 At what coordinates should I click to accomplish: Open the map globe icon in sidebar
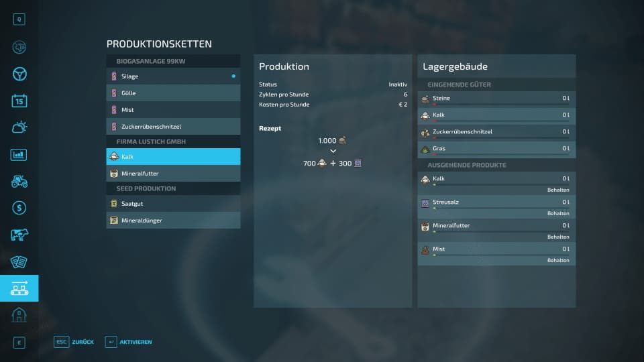click(19, 47)
